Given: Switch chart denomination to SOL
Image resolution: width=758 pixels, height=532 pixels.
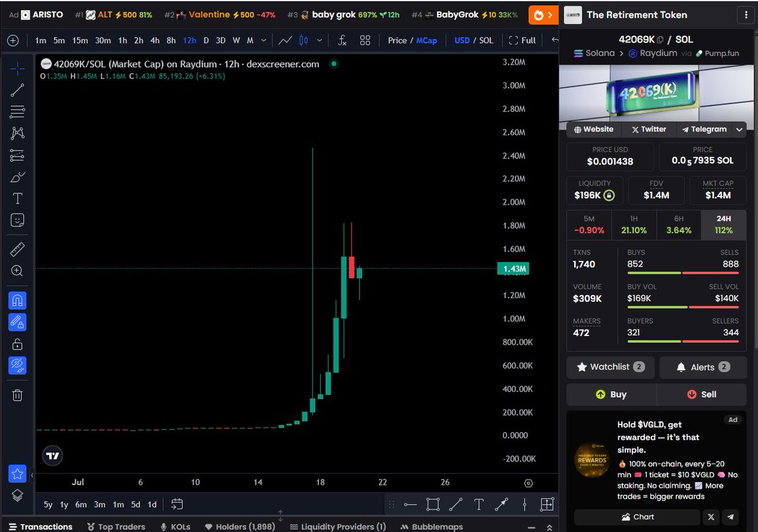Looking at the screenshot, I should click(x=486, y=40).
